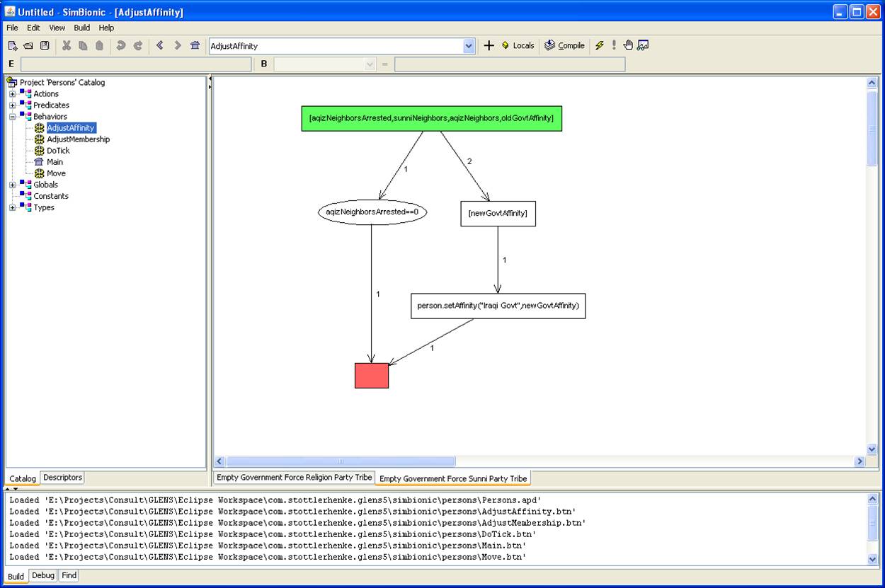The height and width of the screenshot is (588, 885).
Task: Select the green initial node rectangle
Action: (432, 118)
